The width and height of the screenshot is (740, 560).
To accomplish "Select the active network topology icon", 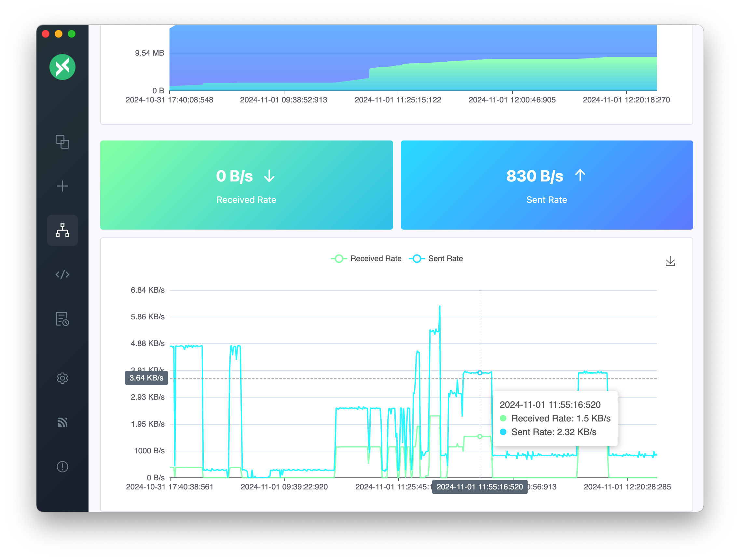I will tap(62, 230).
